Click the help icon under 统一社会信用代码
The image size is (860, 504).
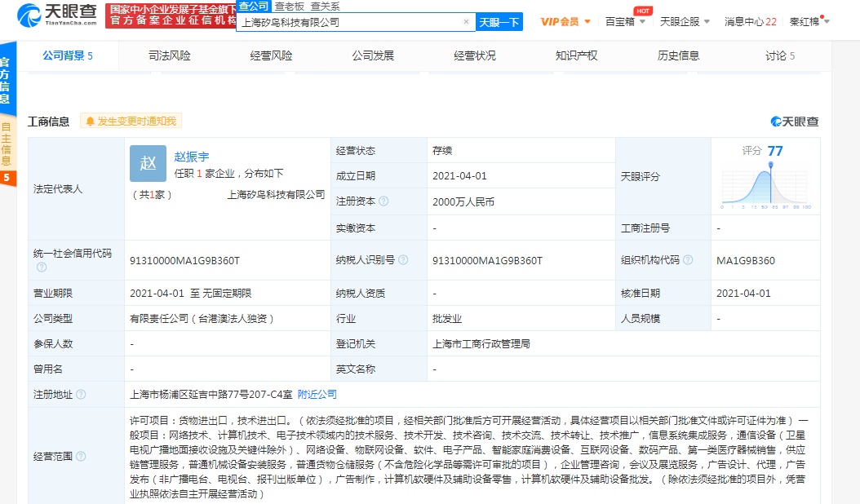42,267
